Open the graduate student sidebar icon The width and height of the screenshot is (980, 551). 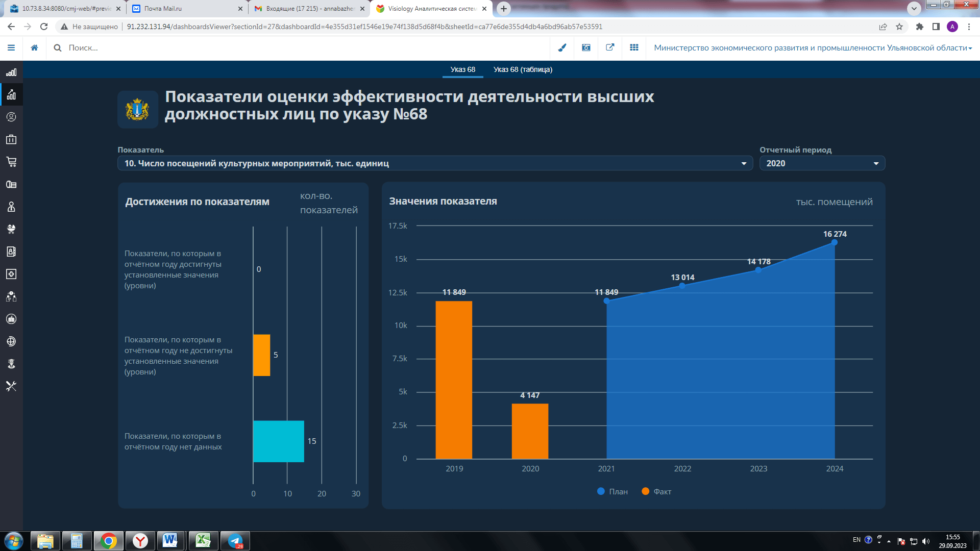coord(11,364)
